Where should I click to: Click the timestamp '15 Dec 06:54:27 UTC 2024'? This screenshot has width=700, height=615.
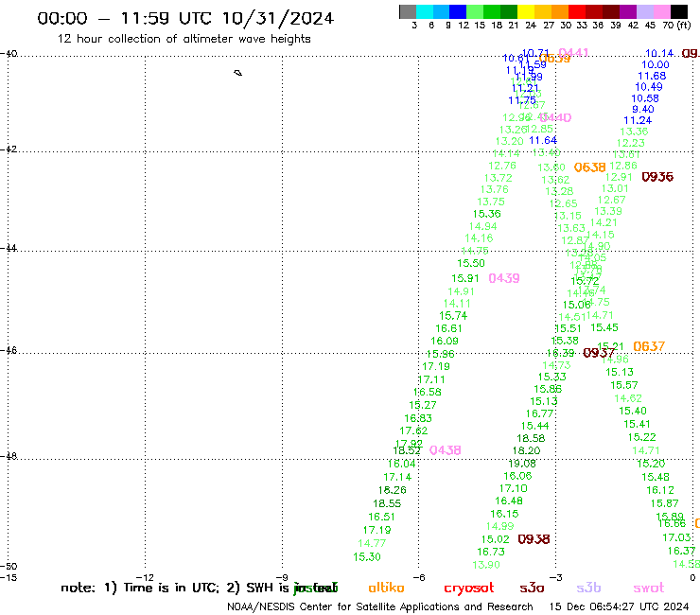tap(620, 606)
